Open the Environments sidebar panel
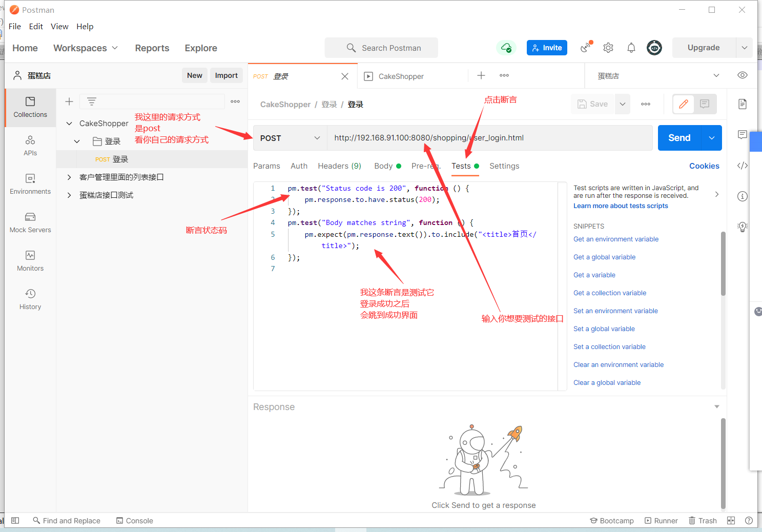 coord(30,185)
